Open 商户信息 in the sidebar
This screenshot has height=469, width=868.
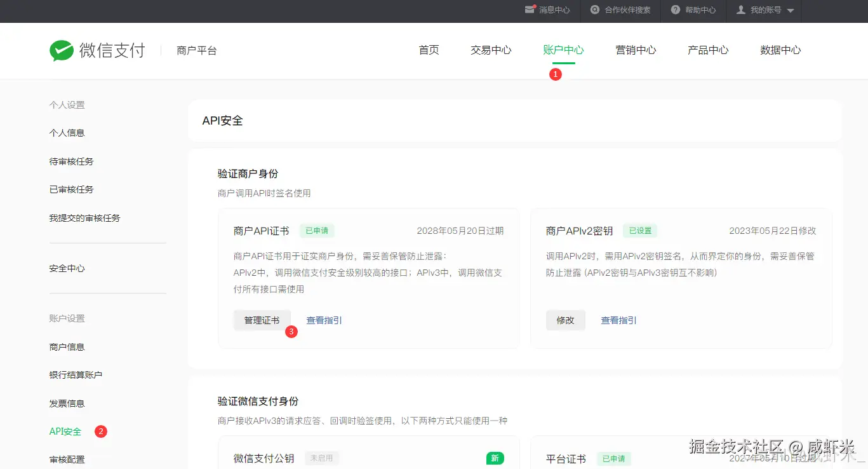(67, 347)
